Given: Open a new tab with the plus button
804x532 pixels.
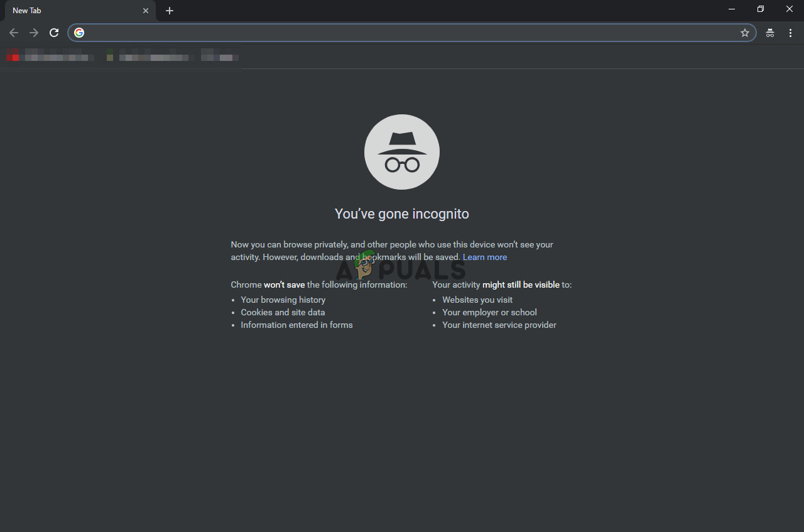Looking at the screenshot, I should coord(170,11).
